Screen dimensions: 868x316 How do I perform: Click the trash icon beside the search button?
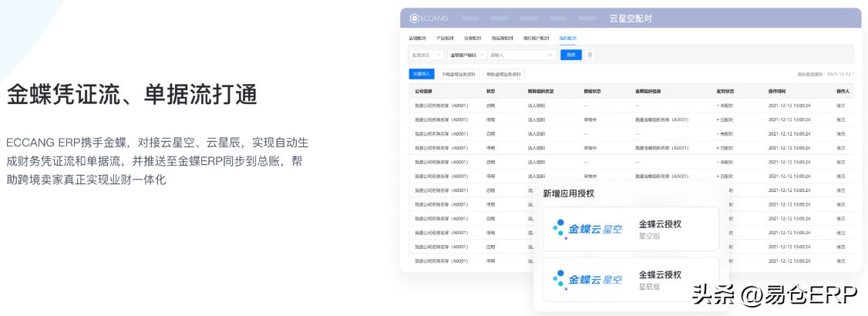coord(590,55)
